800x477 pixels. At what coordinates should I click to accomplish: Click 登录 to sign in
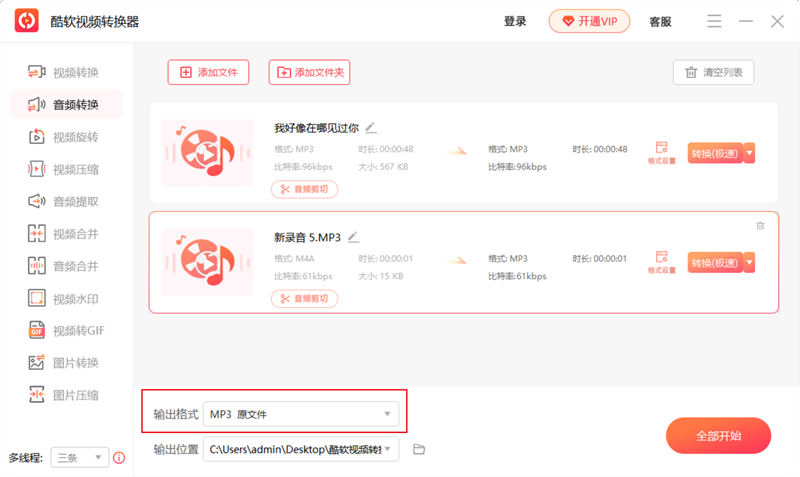[515, 21]
